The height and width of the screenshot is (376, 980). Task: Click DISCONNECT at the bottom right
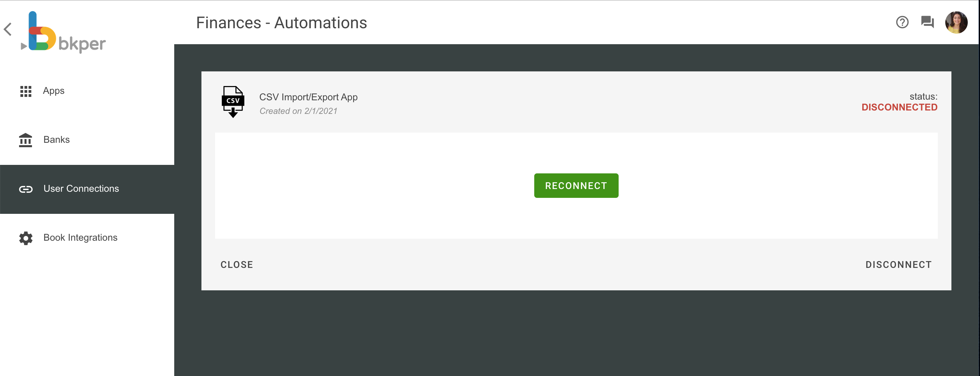click(899, 264)
